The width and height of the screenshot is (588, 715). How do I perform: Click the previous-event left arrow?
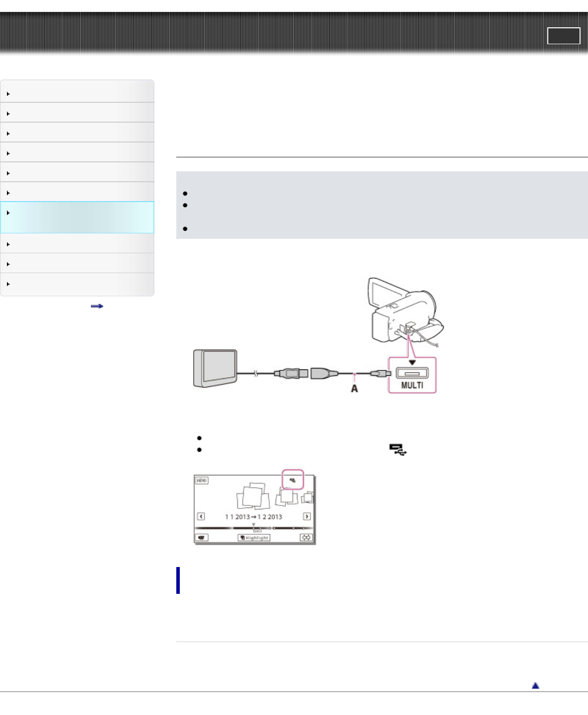(x=201, y=516)
